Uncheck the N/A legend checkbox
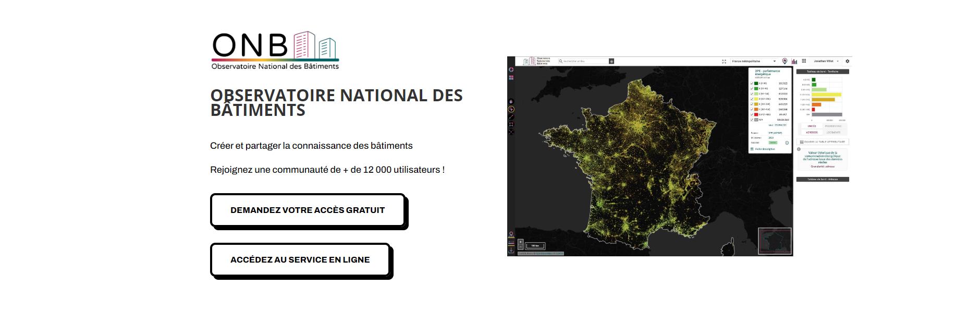980x332 pixels. [752, 120]
